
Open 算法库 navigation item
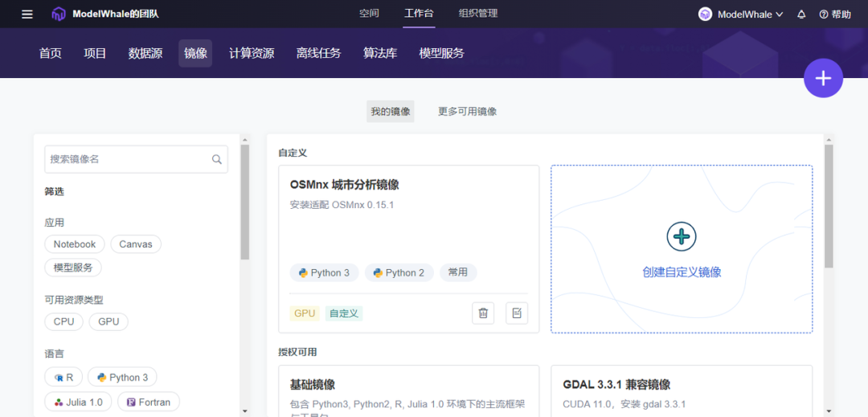(380, 54)
